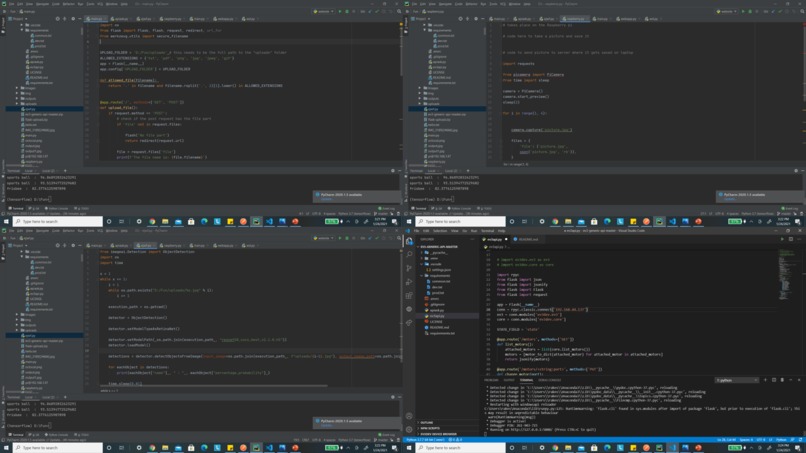
Task: Start debugging in top-left PyCharm window
Action: coord(347,11)
